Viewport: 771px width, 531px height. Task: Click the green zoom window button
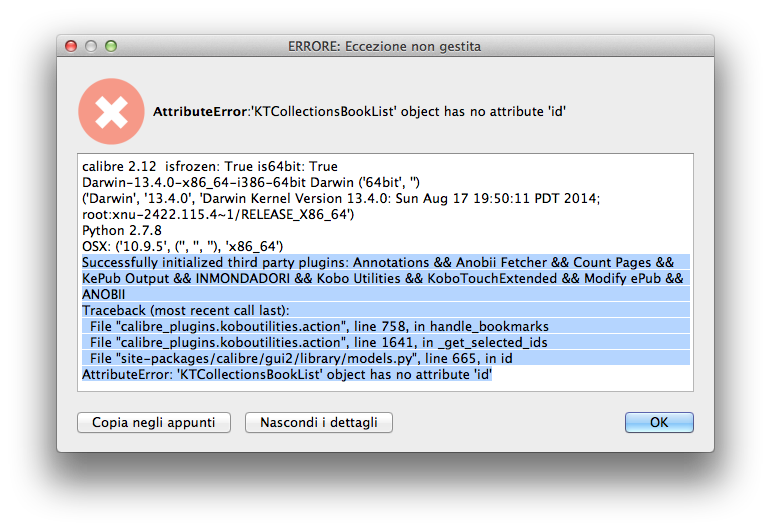coord(111,46)
